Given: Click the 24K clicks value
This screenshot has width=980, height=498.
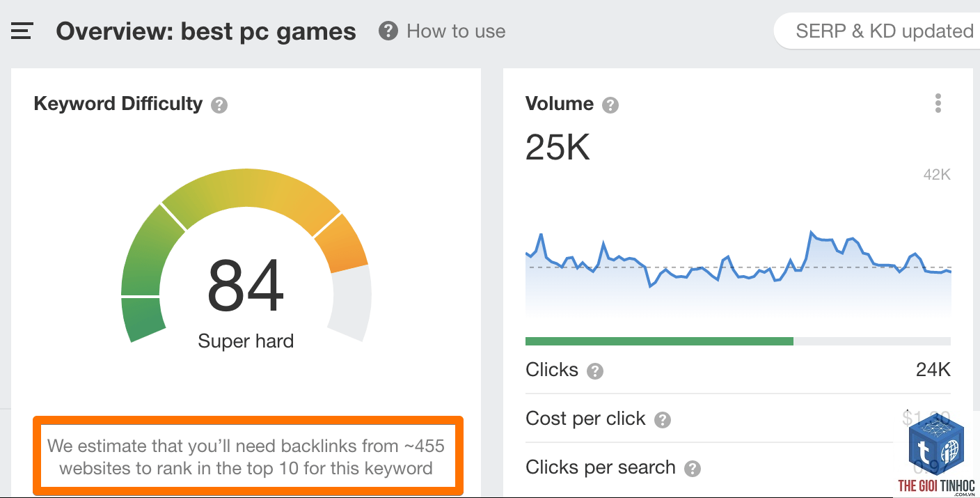Looking at the screenshot, I should coord(933,370).
